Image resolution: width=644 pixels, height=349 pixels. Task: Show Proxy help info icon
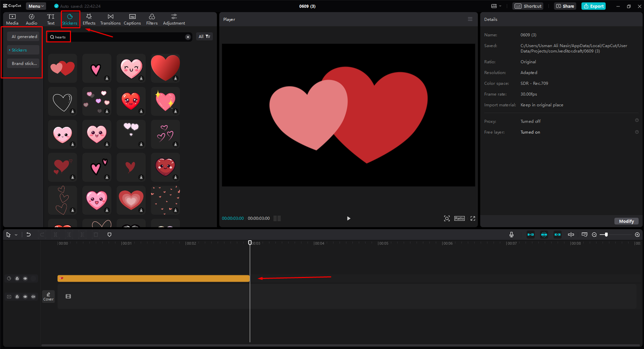(x=636, y=121)
